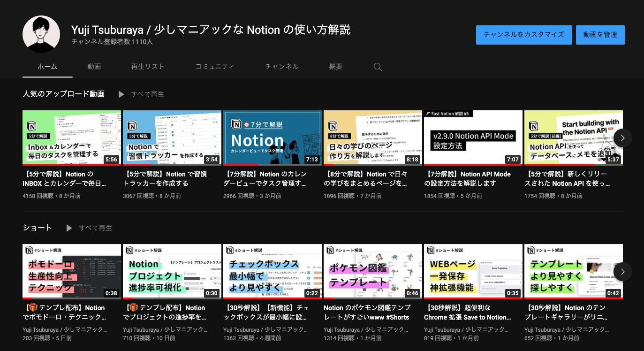Screen dimensions: 644x351
Task: Click title Notion のポケモン図鑑テンプレートがすごい
Action: (x=367, y=313)
